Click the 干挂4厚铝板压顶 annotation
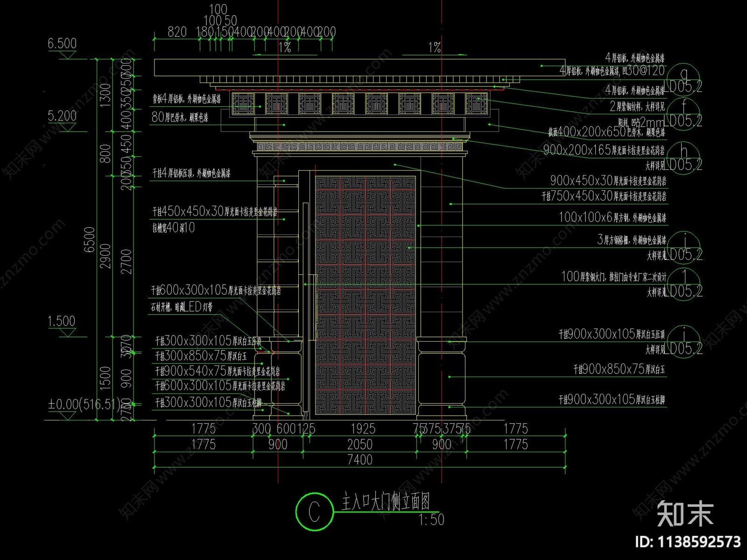 click(x=191, y=174)
